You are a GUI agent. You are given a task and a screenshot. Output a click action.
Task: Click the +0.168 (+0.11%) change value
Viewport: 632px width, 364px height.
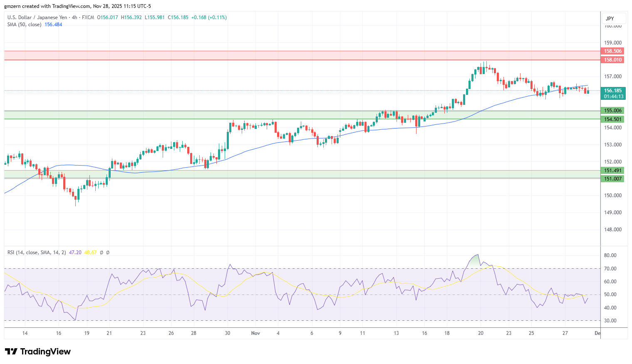coord(209,17)
